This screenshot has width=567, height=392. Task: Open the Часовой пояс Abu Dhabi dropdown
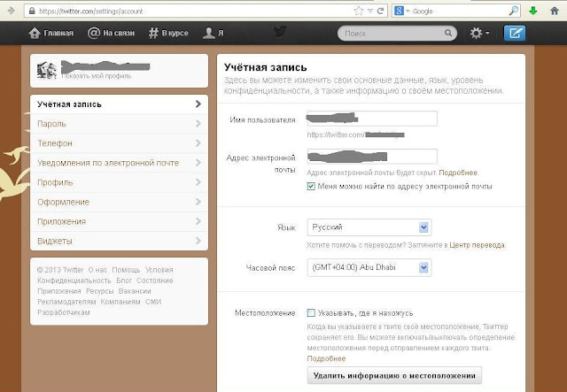(369, 268)
